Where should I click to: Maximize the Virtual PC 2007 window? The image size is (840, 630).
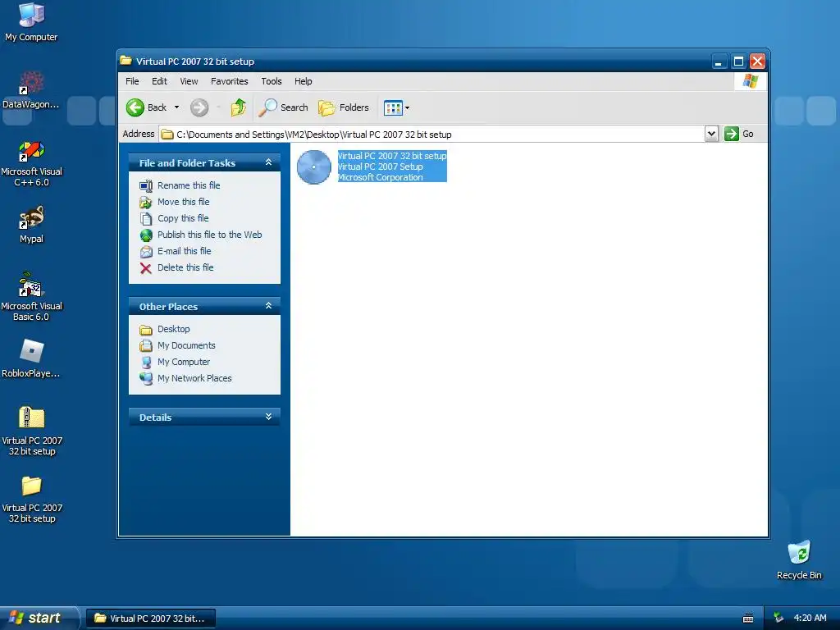[738, 62]
